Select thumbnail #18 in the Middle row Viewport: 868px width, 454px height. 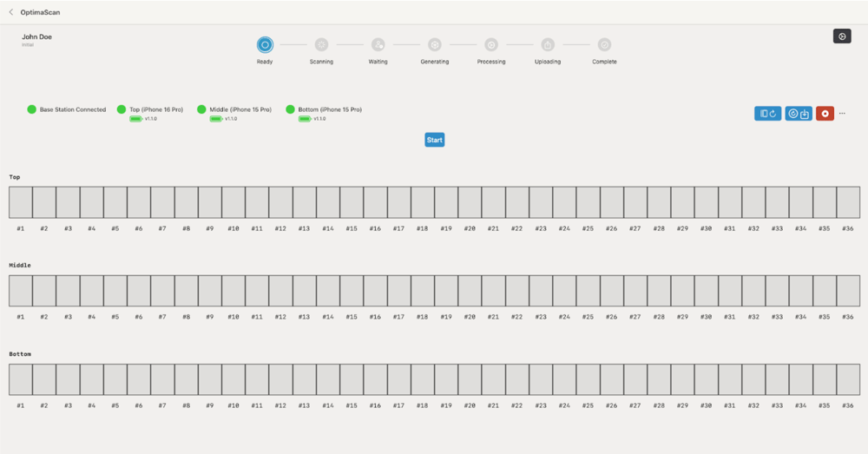click(x=422, y=291)
